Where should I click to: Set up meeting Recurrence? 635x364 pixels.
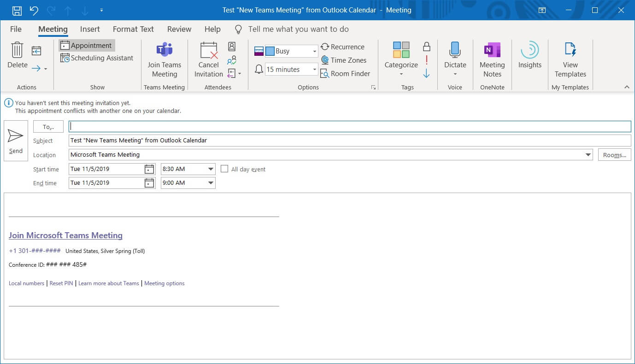342,47
